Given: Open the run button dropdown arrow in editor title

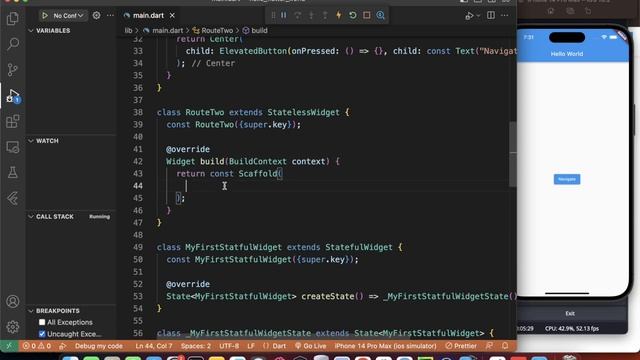Looking at the screenshot, I should pyautogui.click(x=478, y=16).
